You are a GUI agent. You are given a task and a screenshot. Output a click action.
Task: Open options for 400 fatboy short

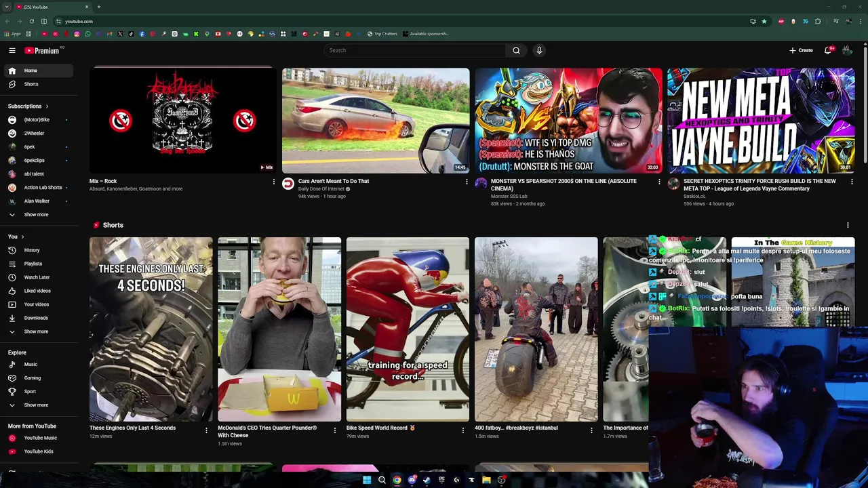[591, 430]
